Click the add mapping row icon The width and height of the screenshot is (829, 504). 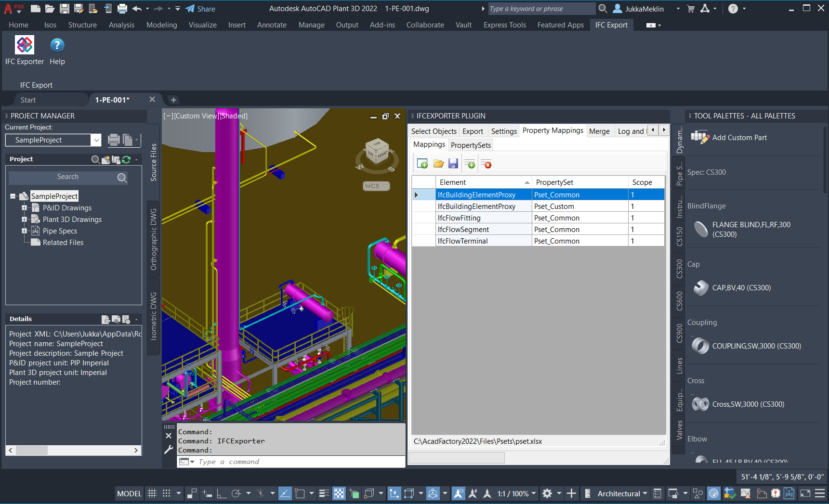[470, 164]
